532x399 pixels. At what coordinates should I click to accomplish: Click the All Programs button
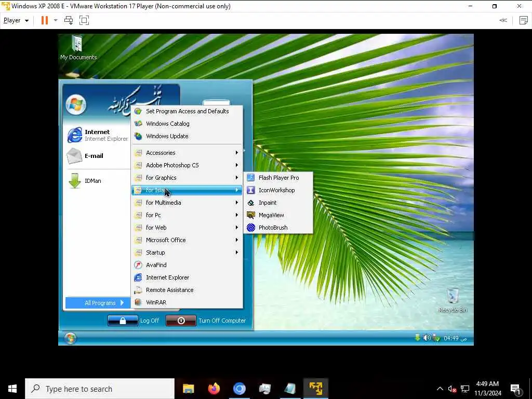tap(98, 303)
